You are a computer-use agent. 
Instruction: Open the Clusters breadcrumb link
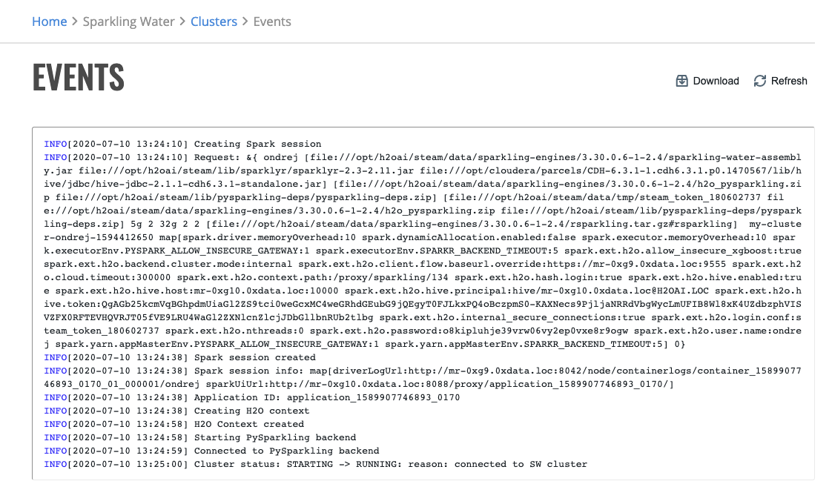(x=214, y=21)
